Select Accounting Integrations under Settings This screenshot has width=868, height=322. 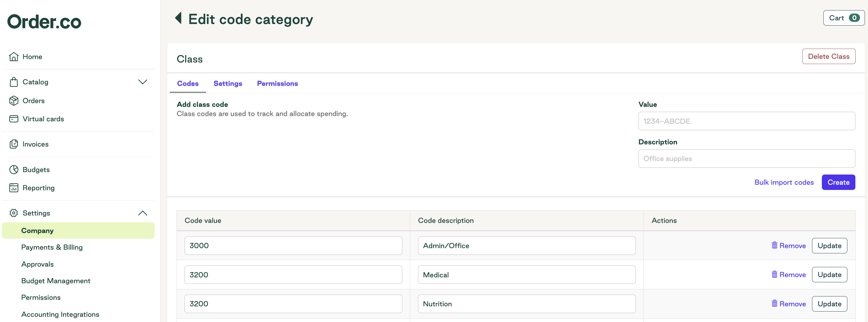(60, 314)
